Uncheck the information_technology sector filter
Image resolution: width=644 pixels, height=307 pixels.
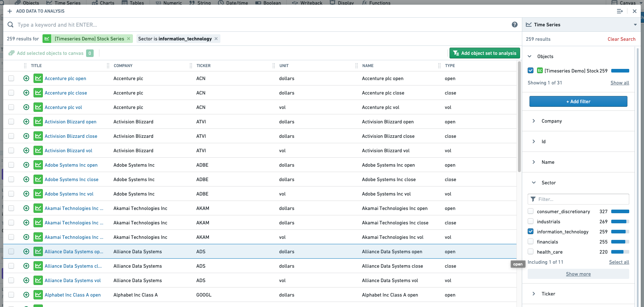[x=531, y=232]
